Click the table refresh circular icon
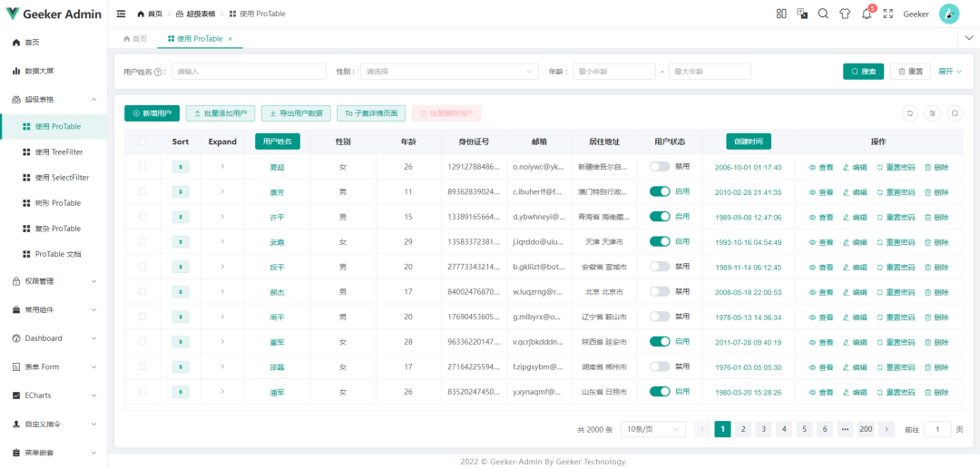 [910, 113]
